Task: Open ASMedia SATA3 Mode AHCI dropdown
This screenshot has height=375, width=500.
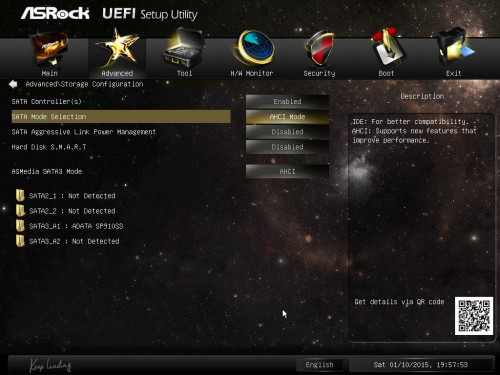Action: pyautogui.click(x=287, y=171)
